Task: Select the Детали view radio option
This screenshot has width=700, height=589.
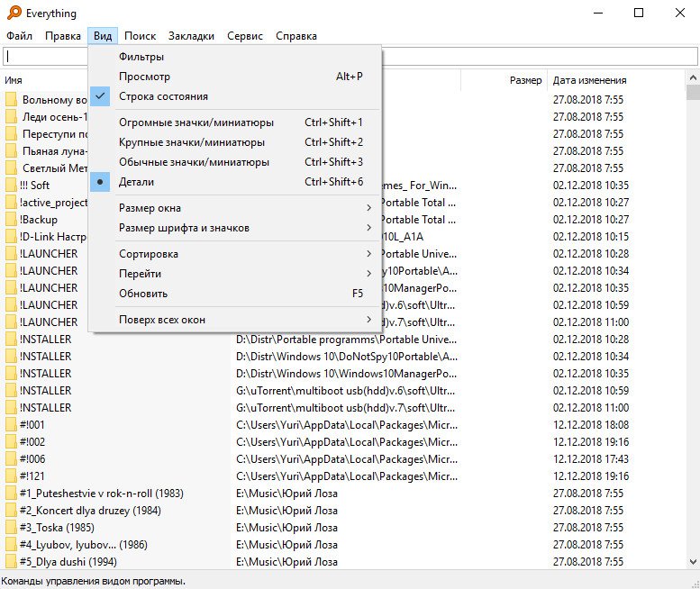Action: coord(137,182)
